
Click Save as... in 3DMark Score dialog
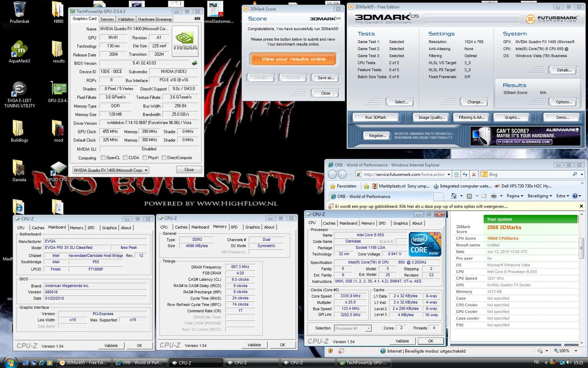[326, 78]
